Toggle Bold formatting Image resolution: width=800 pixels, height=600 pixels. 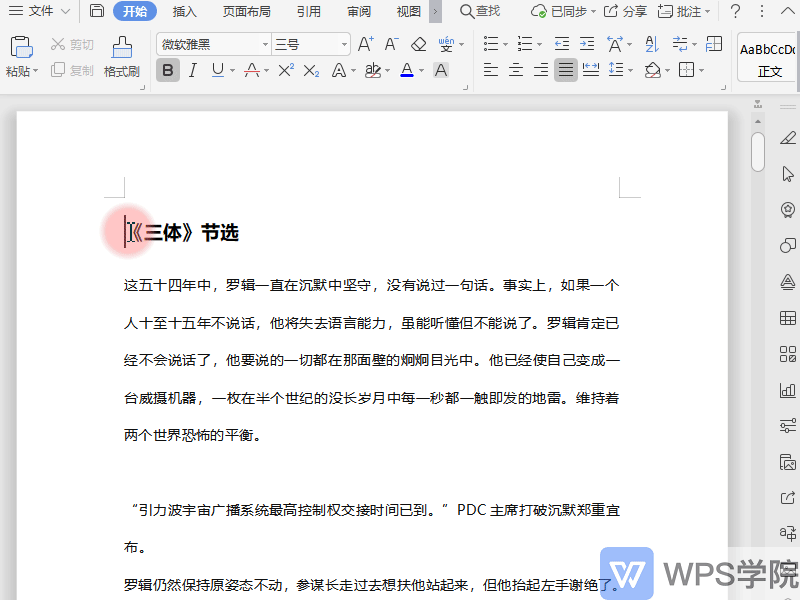tap(168, 70)
